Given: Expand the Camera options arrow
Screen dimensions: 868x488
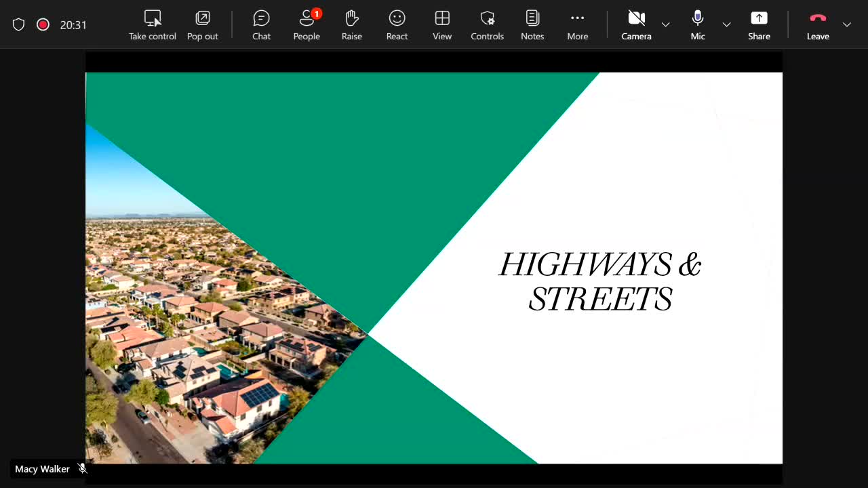Looking at the screenshot, I should (x=665, y=25).
